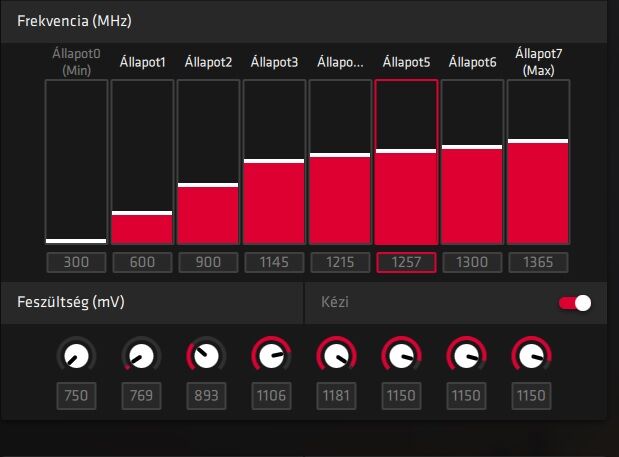Click the 1106 mV voltage field

click(x=271, y=395)
